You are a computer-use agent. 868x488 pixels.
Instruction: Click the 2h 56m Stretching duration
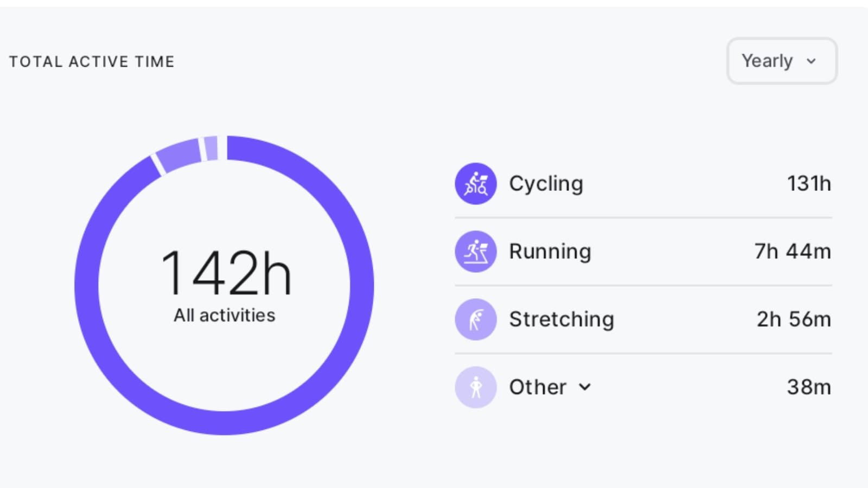coord(793,319)
